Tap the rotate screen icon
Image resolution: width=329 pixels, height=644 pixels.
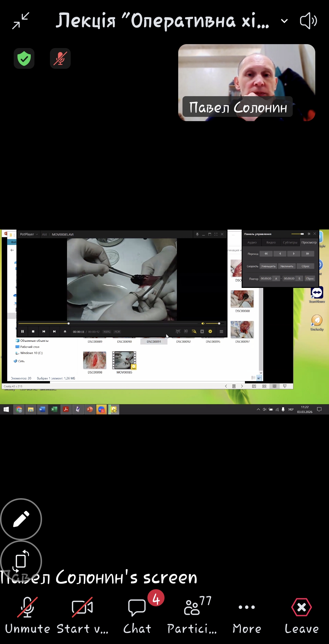tap(21, 561)
